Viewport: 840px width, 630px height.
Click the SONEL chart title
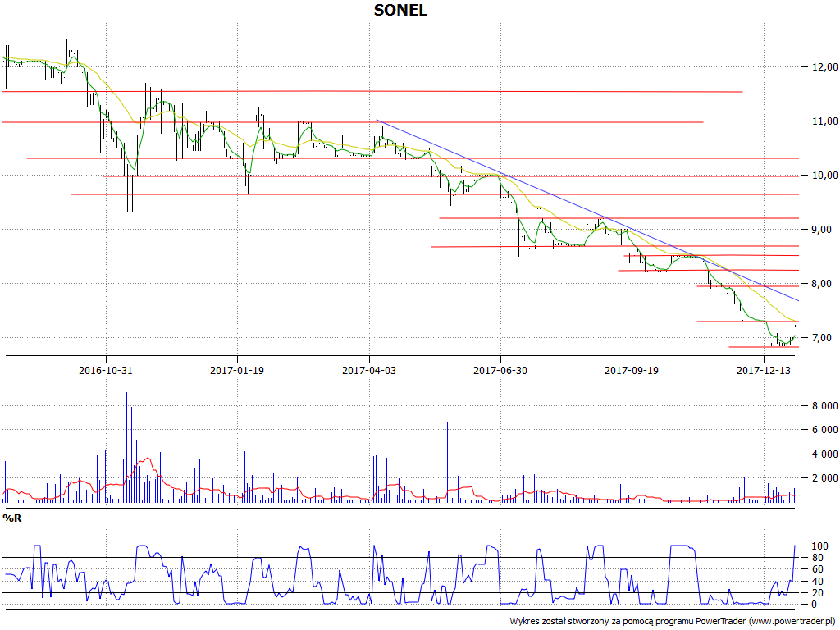click(x=400, y=10)
